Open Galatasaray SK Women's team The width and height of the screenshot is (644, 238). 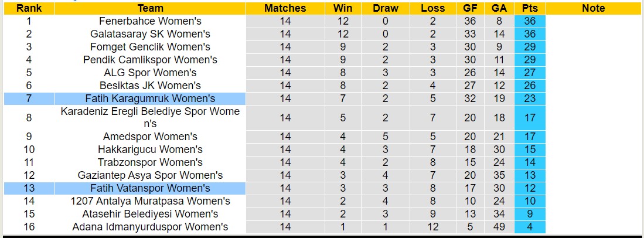[150, 34]
